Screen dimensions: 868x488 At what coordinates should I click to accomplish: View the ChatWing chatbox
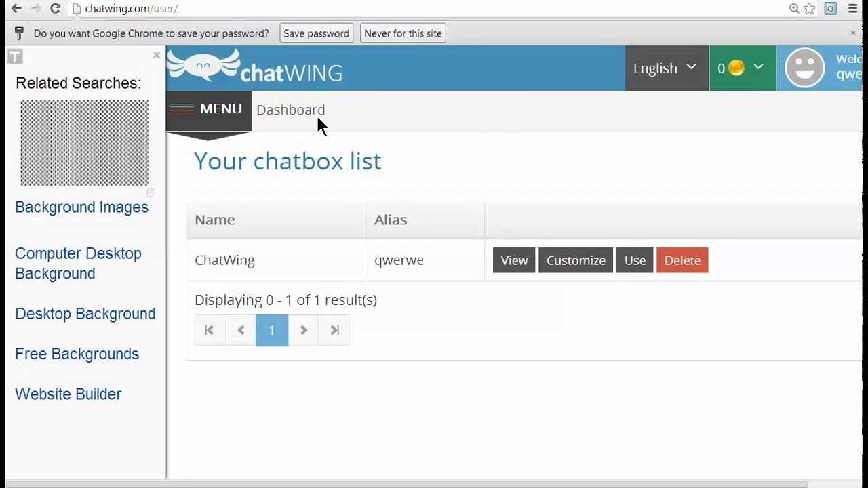[514, 260]
